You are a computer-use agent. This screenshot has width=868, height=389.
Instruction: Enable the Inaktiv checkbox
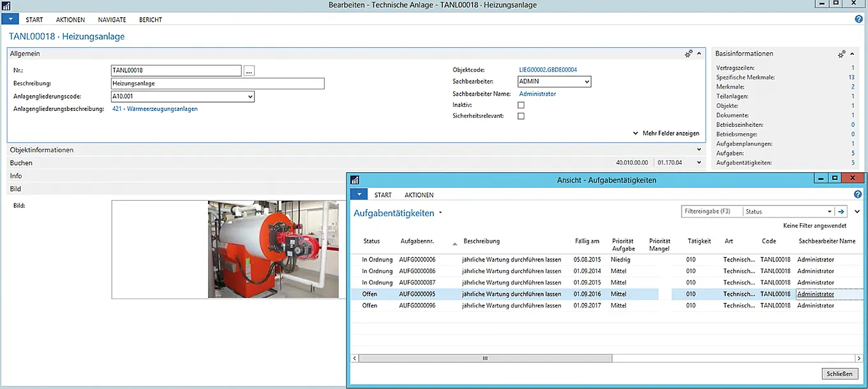[x=521, y=105]
